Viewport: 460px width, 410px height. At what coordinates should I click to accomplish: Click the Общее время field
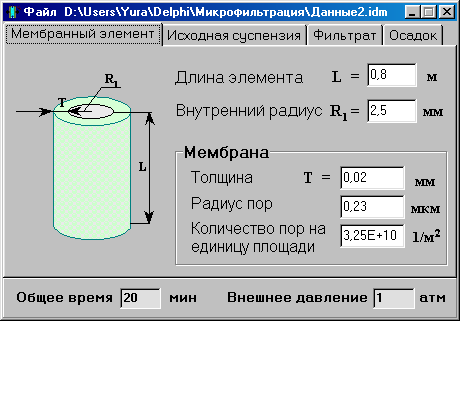(x=140, y=298)
